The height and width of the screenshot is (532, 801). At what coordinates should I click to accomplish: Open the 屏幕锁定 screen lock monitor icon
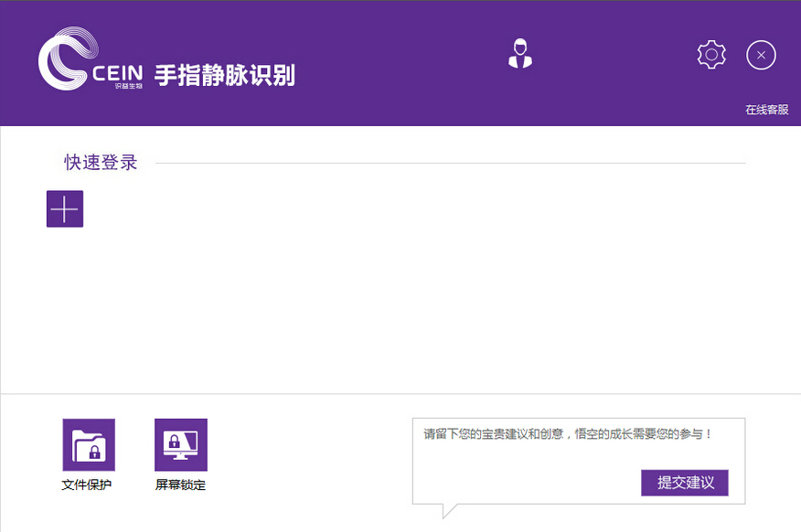click(181, 444)
